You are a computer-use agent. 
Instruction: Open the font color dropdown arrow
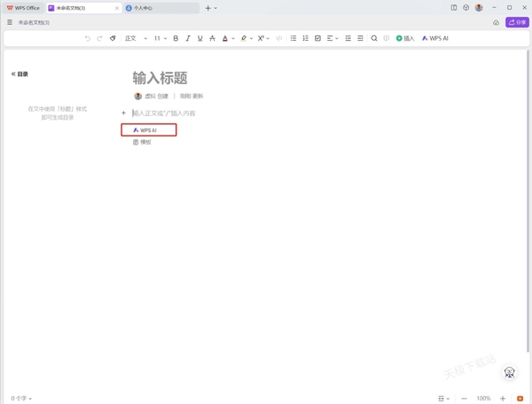(x=233, y=38)
